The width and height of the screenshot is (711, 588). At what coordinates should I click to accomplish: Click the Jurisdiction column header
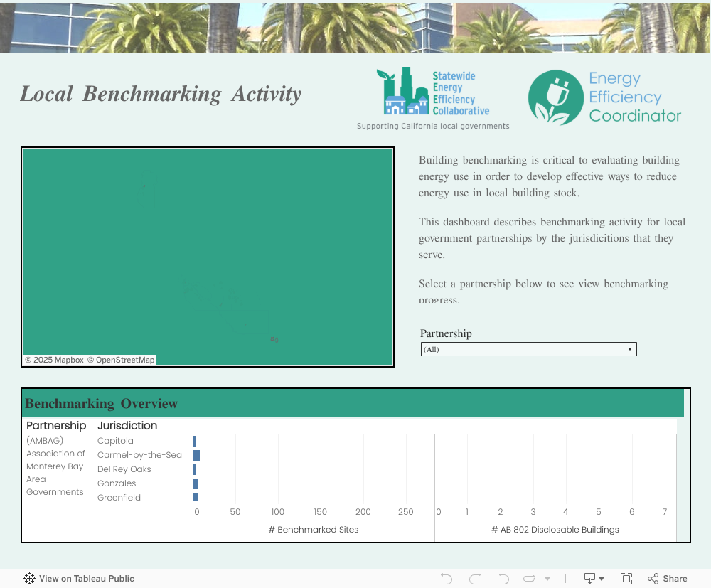pos(127,426)
